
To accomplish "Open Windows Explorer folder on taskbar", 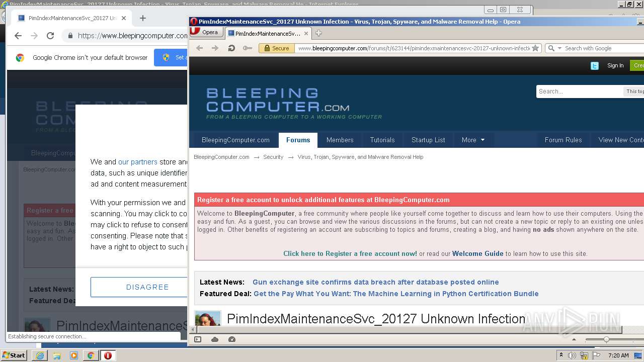I will click(x=57, y=355).
